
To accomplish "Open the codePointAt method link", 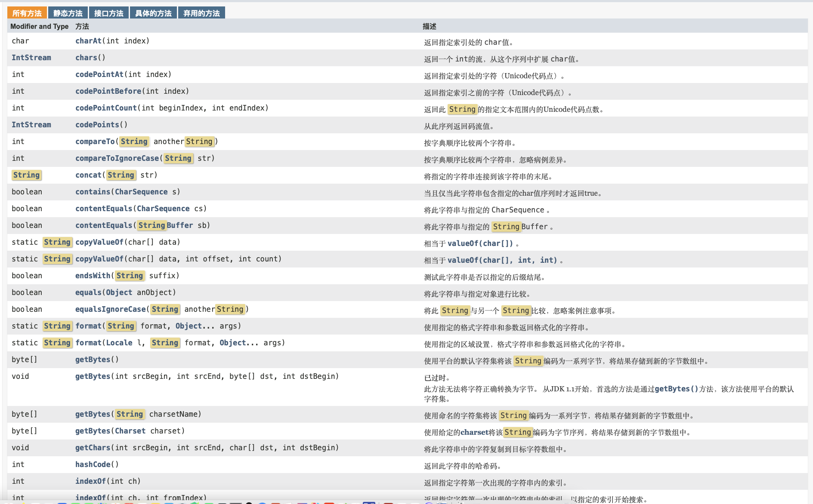I will [x=99, y=74].
